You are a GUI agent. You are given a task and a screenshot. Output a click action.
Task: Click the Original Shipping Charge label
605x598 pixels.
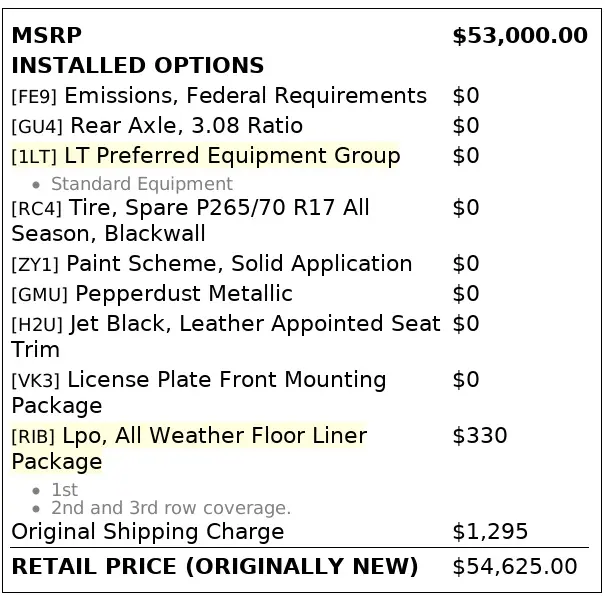(x=148, y=532)
